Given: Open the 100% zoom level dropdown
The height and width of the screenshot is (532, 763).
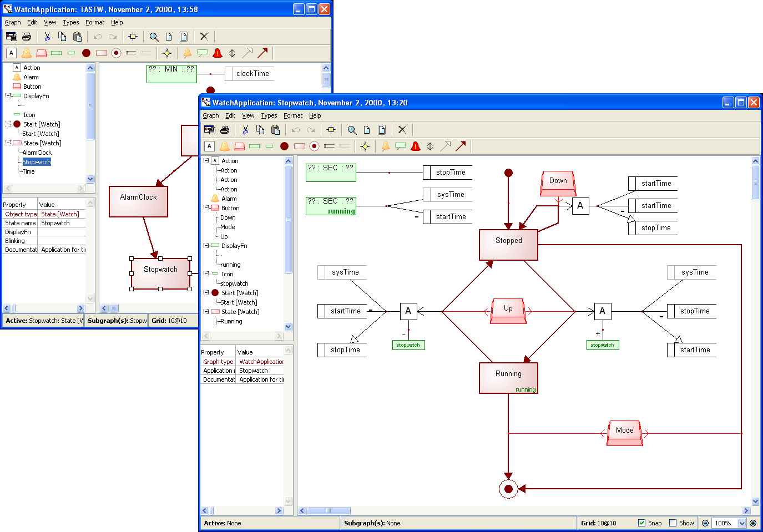Looking at the screenshot, I should coord(742,523).
